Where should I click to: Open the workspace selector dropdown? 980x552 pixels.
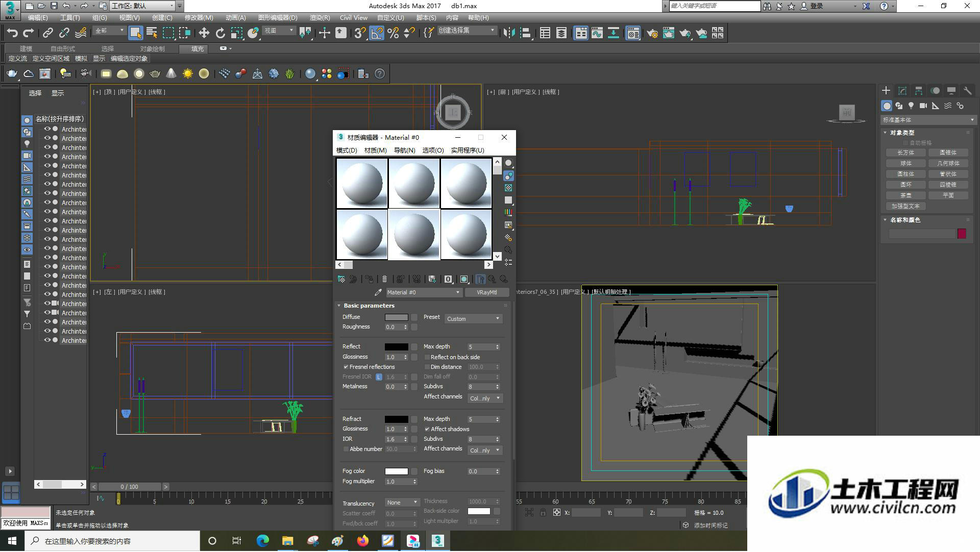(x=143, y=6)
